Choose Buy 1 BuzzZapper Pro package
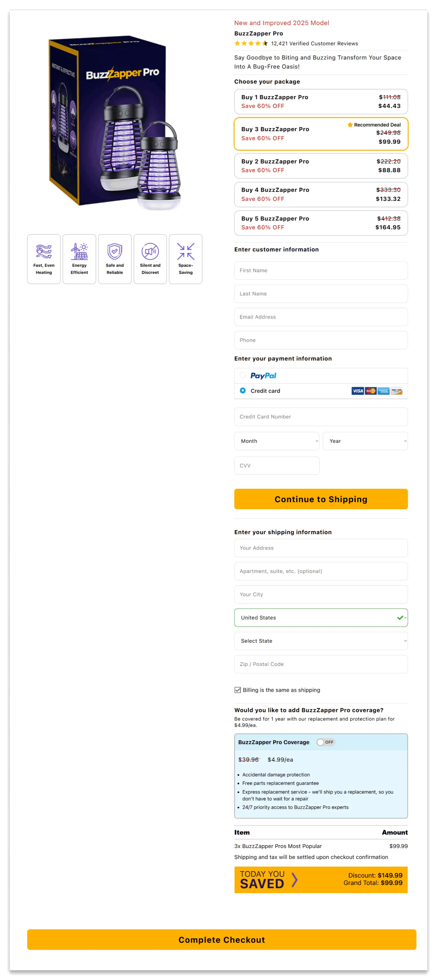The height and width of the screenshot is (980, 437). [321, 102]
